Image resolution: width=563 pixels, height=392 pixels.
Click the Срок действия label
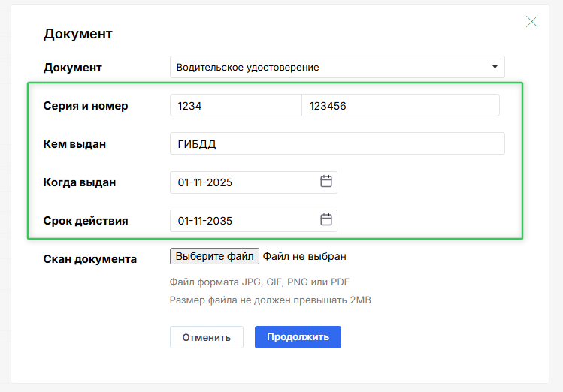(86, 221)
